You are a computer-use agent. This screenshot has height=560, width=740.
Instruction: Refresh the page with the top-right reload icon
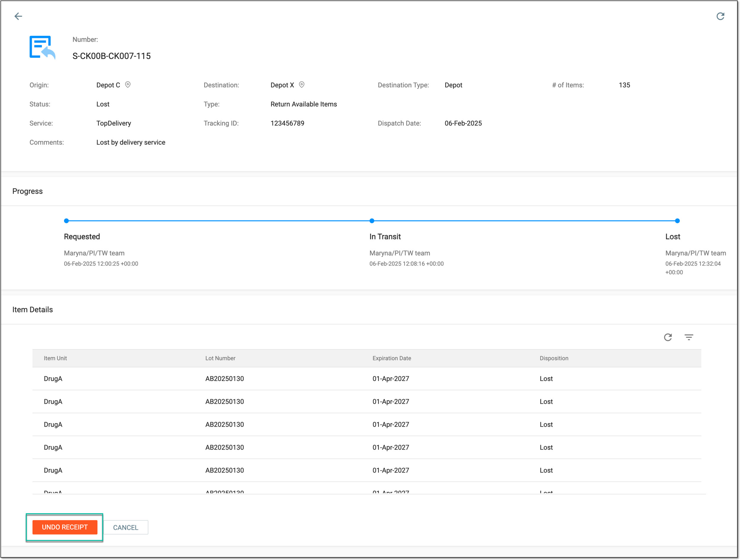pos(720,16)
